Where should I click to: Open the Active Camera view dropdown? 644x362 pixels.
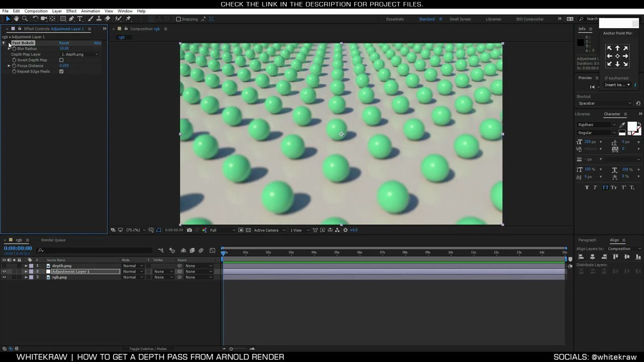(268, 230)
